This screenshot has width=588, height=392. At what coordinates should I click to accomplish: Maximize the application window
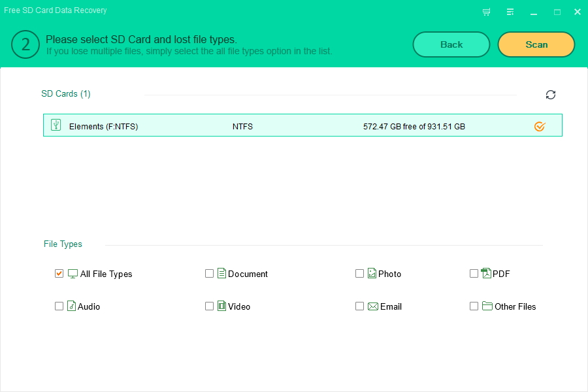coord(557,12)
